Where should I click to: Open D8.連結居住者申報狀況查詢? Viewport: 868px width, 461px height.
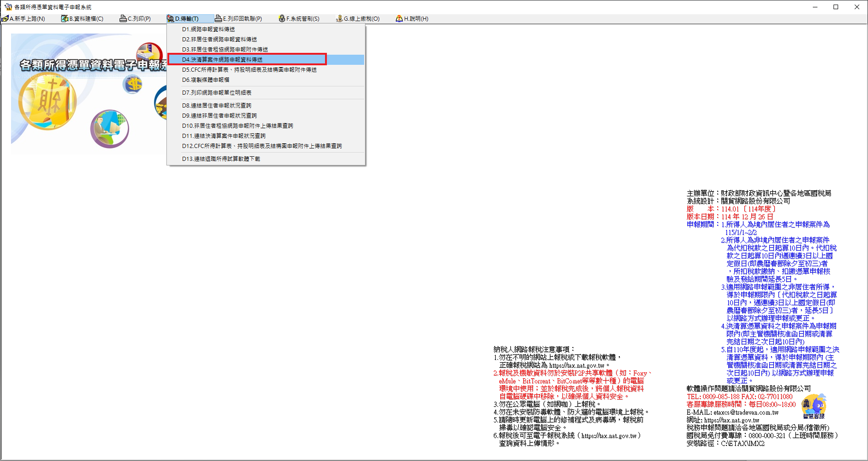[x=217, y=106]
